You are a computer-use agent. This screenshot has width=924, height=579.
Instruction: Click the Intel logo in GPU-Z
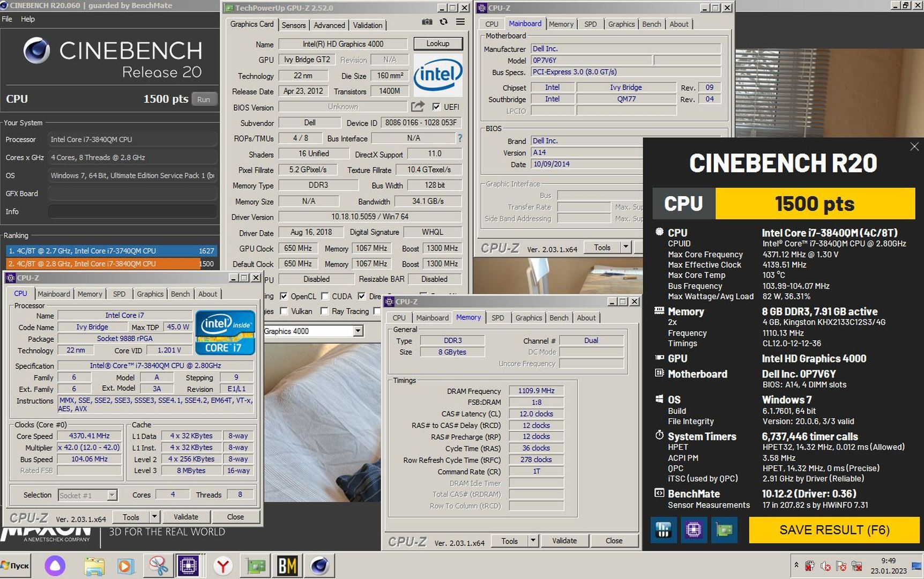click(x=438, y=75)
